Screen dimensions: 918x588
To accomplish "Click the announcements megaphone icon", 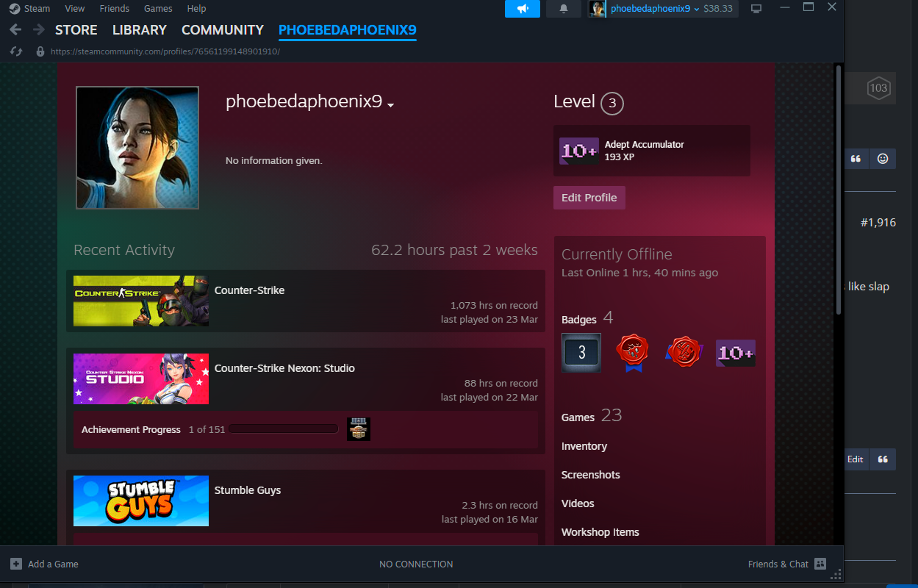I will tap(522, 9).
